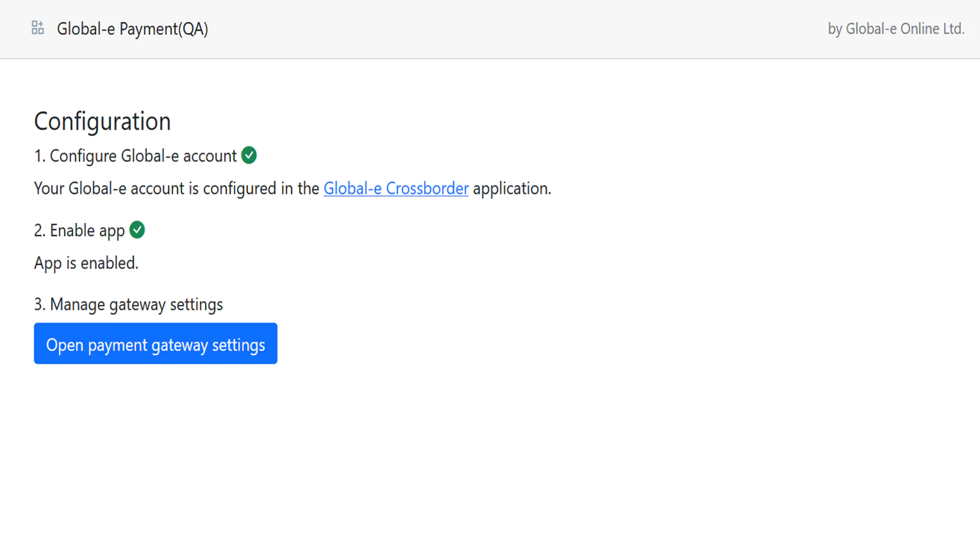Click the Configuration heading
980x551 pixels.
[x=102, y=121]
